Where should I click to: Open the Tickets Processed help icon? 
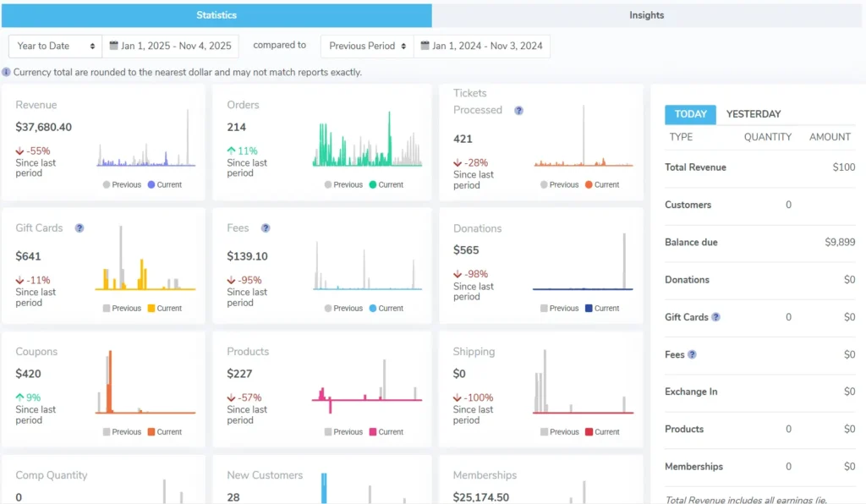click(x=518, y=111)
